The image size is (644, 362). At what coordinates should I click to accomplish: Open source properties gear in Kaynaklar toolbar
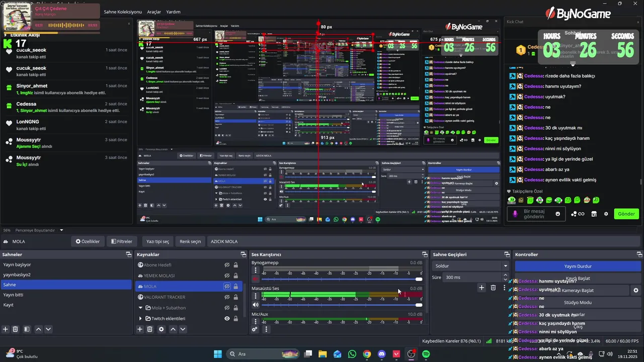point(162,329)
